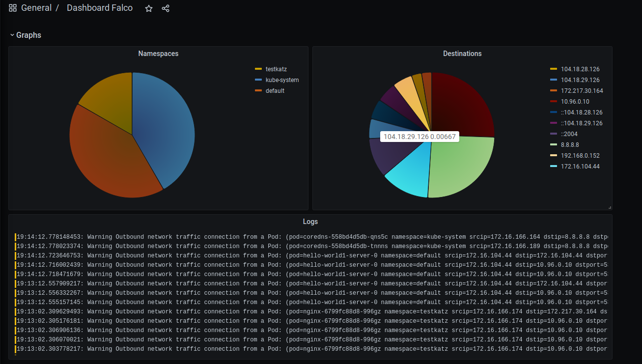Expand log line 19:13:02.303778217

pyautogui.click(x=311, y=349)
